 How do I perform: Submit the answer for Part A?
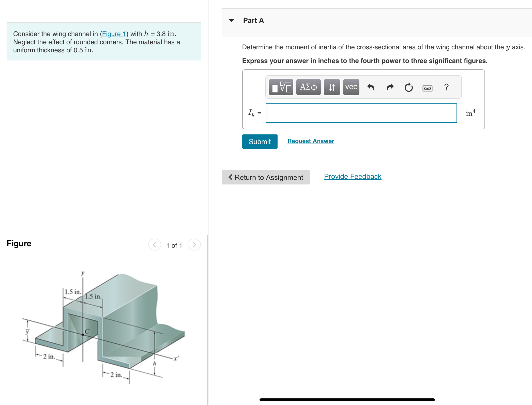point(260,142)
